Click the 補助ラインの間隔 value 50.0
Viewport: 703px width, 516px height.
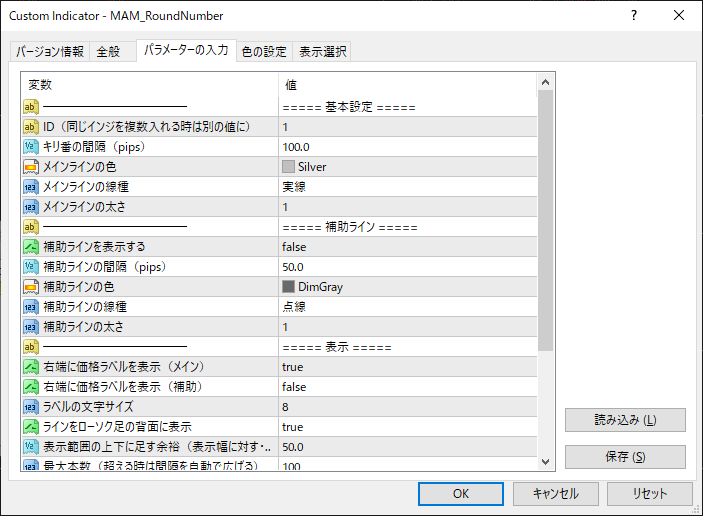coord(408,267)
